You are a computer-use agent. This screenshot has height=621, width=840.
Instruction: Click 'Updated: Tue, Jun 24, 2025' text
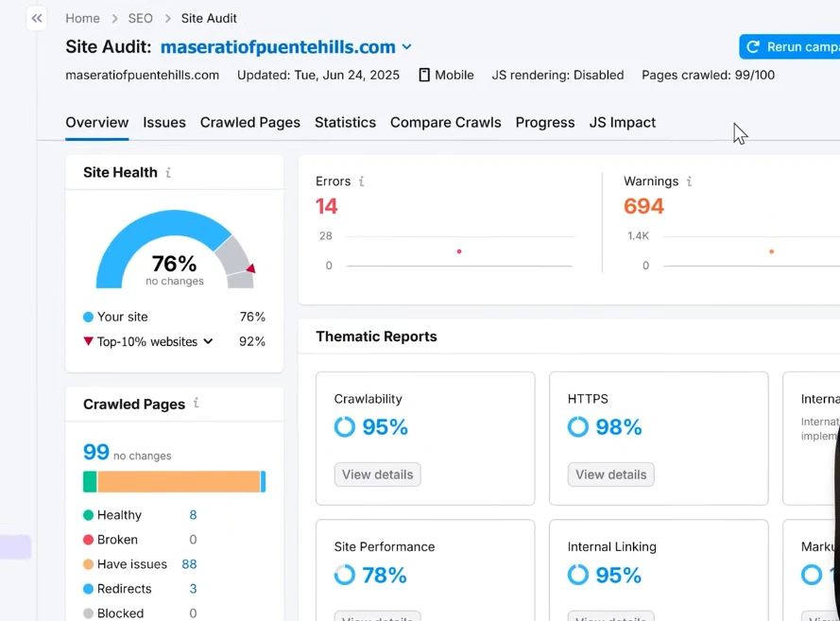318,75
